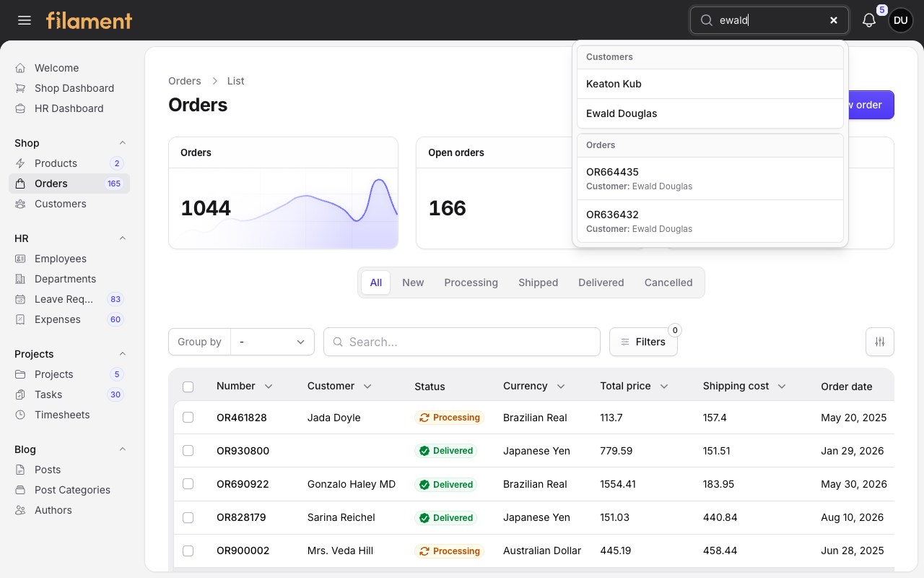Open the Employees page
This screenshot has height=578, width=924.
coord(69,259)
